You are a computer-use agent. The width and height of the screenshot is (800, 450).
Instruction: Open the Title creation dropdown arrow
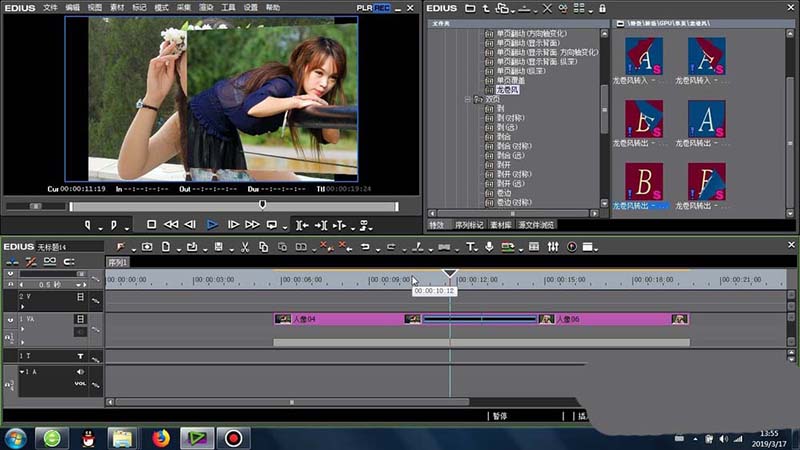478,249
